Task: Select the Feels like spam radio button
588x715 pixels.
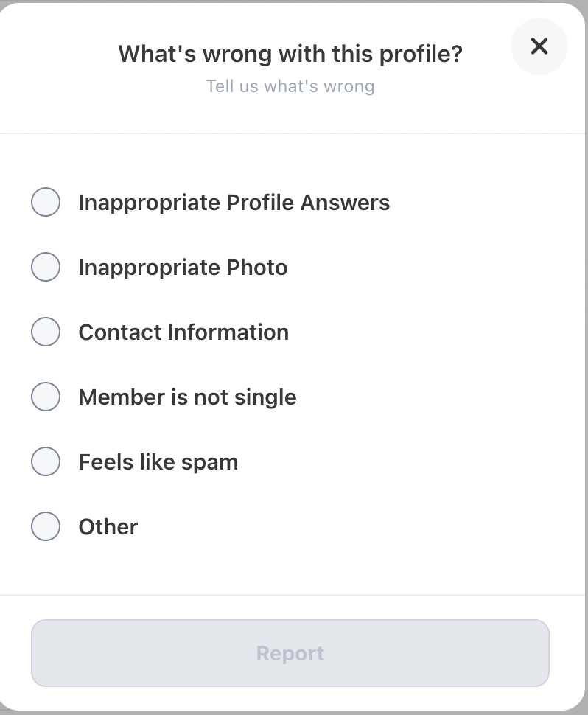Action: 46,461
